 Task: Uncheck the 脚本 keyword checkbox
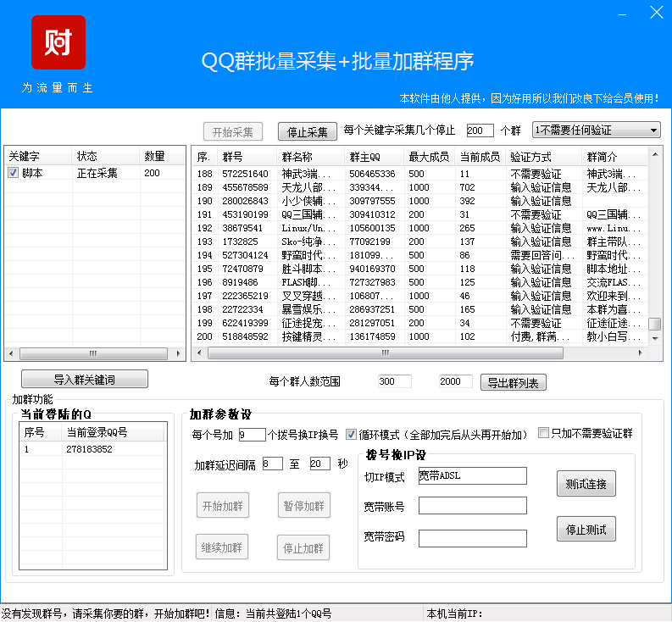(13, 173)
